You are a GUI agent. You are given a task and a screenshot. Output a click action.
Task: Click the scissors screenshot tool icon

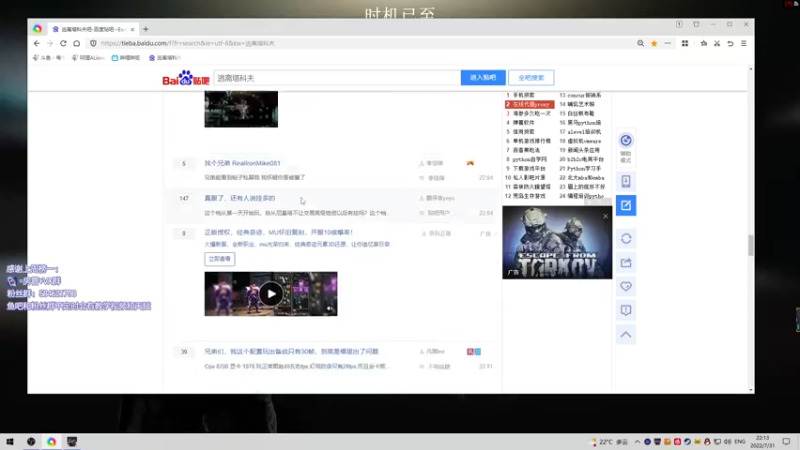point(717,43)
